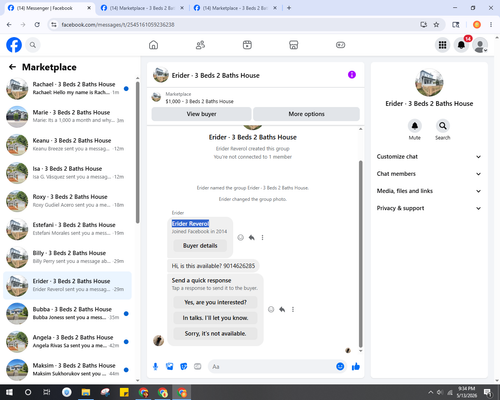Go back using arrow beside Marketplace heading
Screen dimensions: 500x400
(x=12, y=67)
